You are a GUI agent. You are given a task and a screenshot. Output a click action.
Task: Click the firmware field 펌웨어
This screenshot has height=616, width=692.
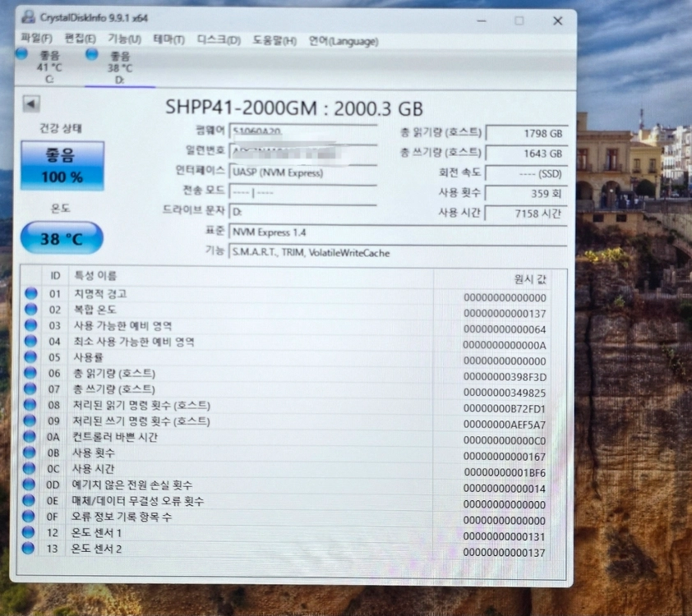click(x=302, y=131)
